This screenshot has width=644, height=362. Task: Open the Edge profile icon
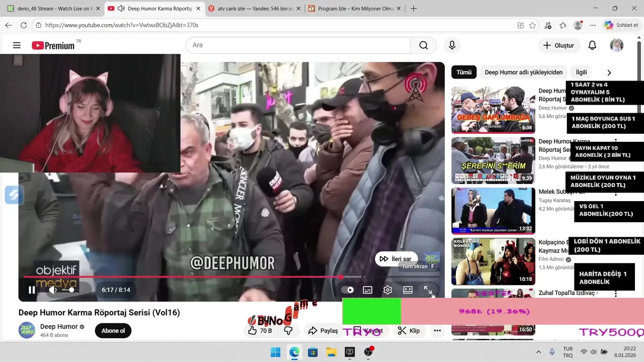pos(578,25)
